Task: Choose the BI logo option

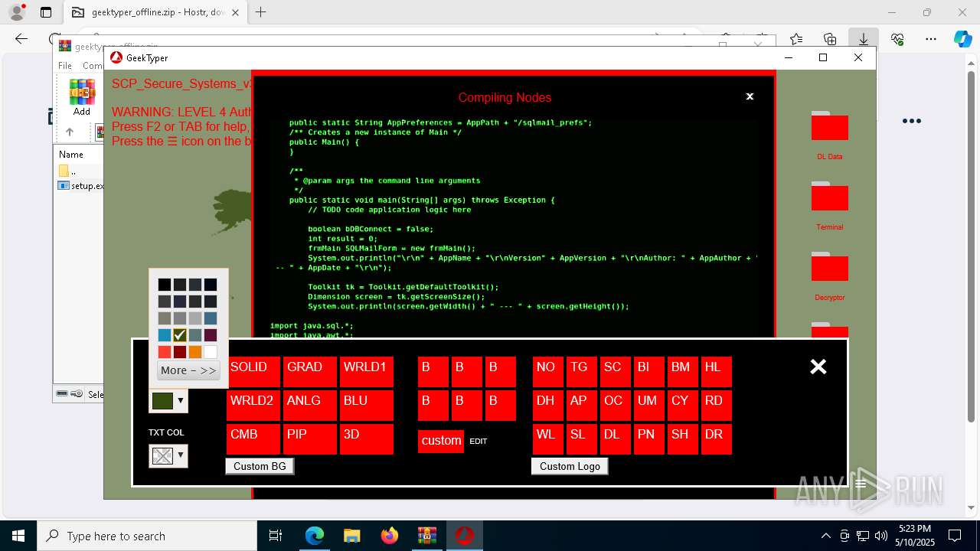Action: [x=649, y=371]
